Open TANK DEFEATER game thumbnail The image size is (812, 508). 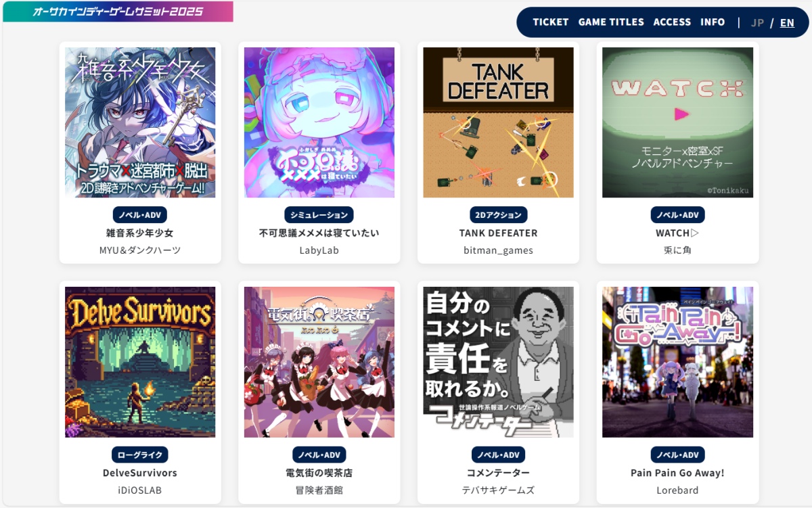point(498,122)
